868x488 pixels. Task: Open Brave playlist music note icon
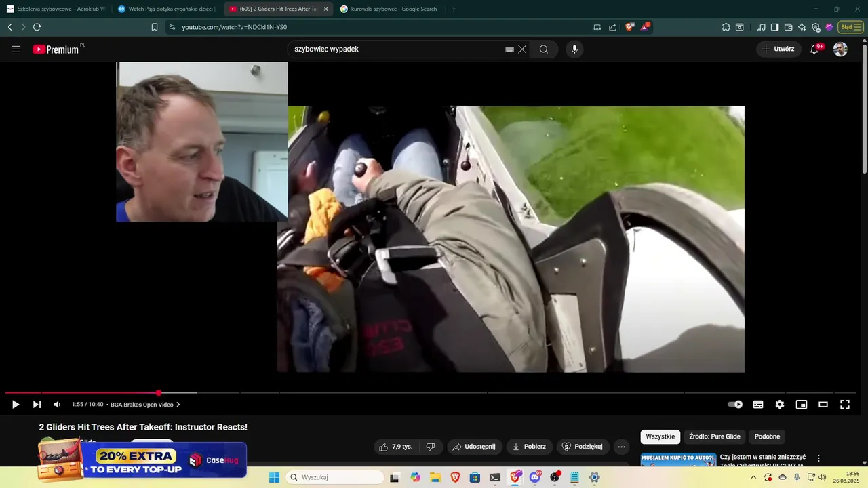[x=762, y=27]
